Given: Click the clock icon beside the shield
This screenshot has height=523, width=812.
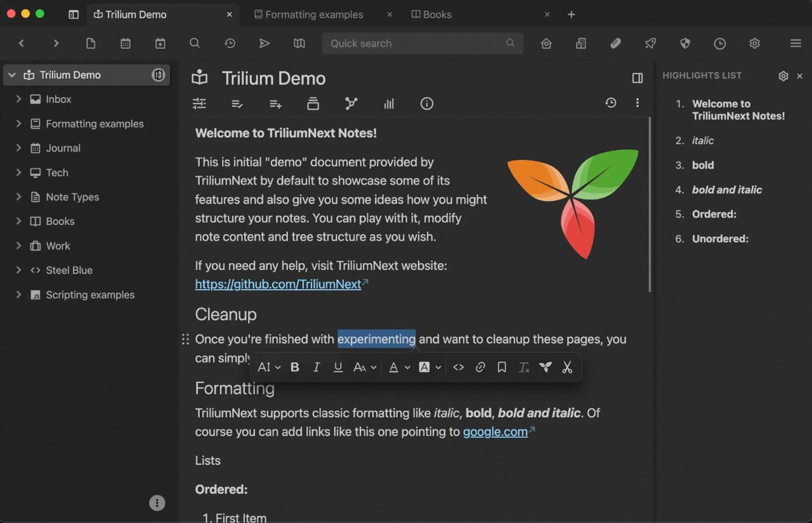Looking at the screenshot, I should click(719, 43).
